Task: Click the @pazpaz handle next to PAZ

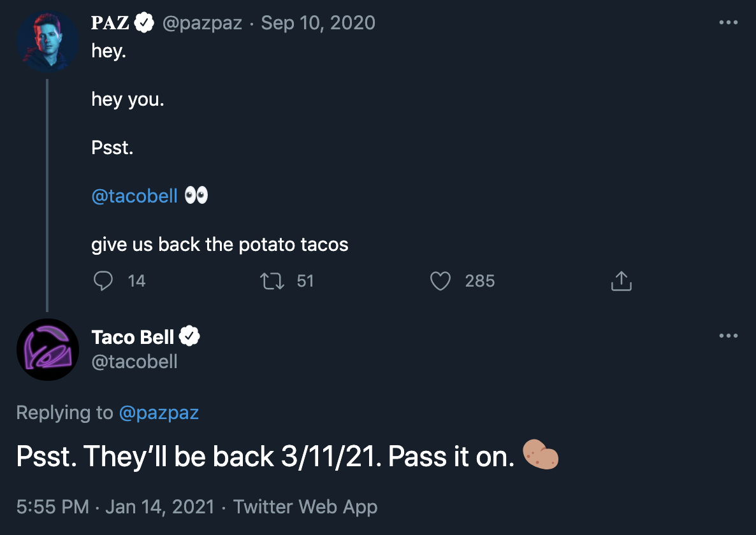Action: 201,22
